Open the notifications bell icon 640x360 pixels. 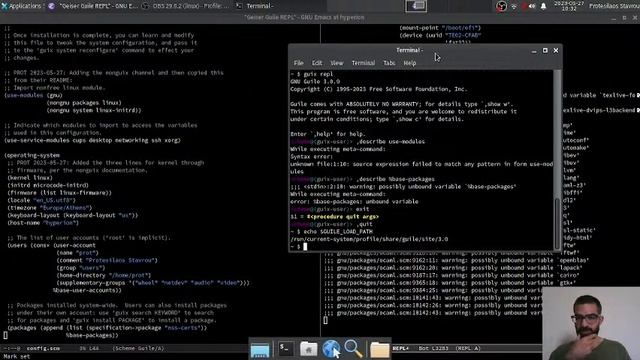(543, 6)
